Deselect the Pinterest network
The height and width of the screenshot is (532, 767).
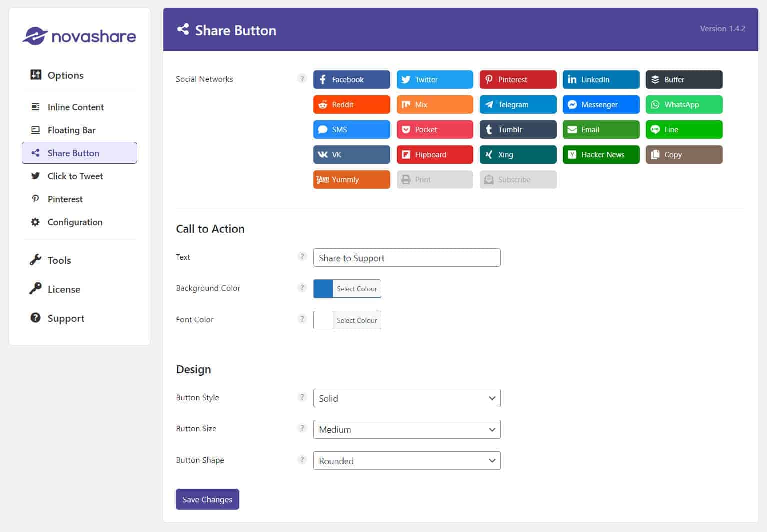click(x=517, y=79)
